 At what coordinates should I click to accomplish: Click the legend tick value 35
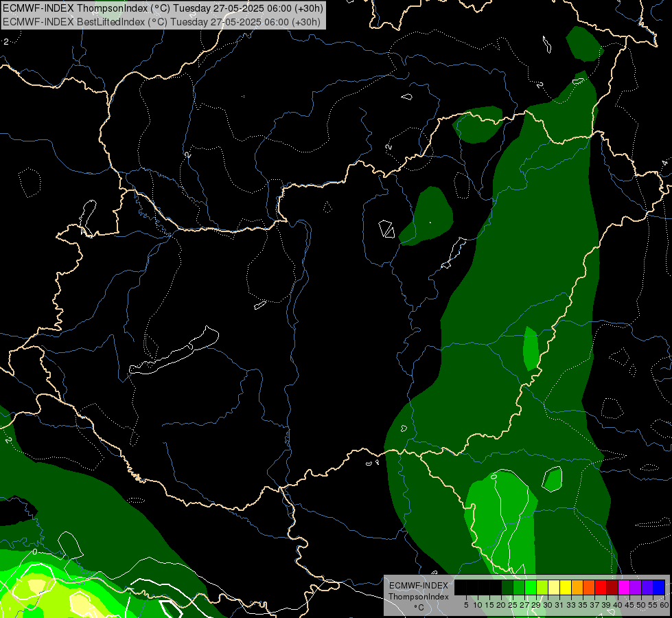(583, 605)
